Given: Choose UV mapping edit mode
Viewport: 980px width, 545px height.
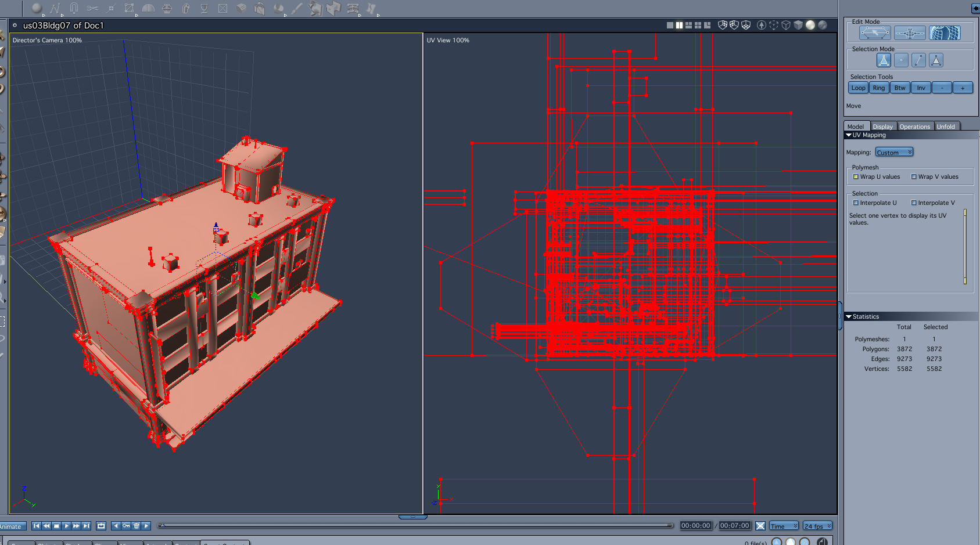Looking at the screenshot, I should tap(945, 33).
